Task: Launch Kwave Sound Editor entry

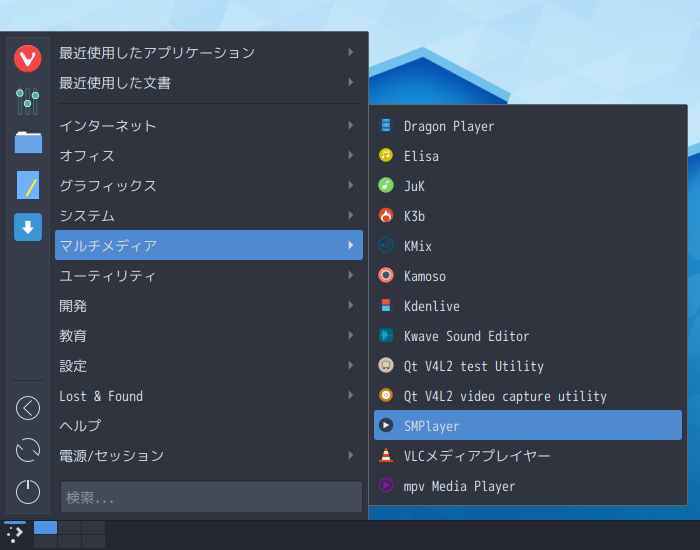Action: coord(528,335)
